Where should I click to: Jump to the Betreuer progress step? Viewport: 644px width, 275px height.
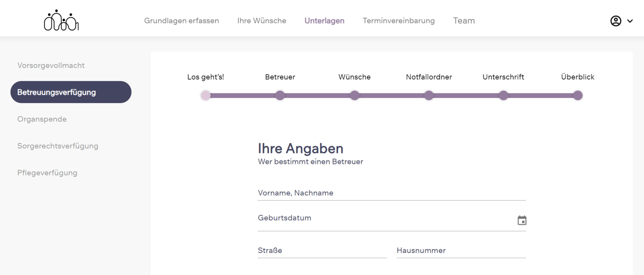point(280,95)
